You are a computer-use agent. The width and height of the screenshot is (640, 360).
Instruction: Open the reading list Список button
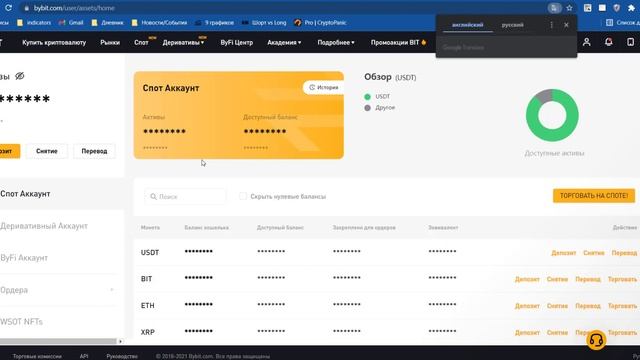pos(622,23)
